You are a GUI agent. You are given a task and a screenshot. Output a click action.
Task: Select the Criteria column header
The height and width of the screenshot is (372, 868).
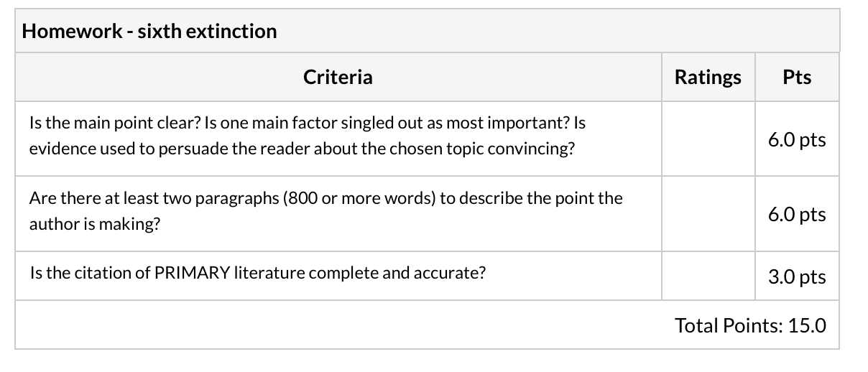click(x=338, y=77)
